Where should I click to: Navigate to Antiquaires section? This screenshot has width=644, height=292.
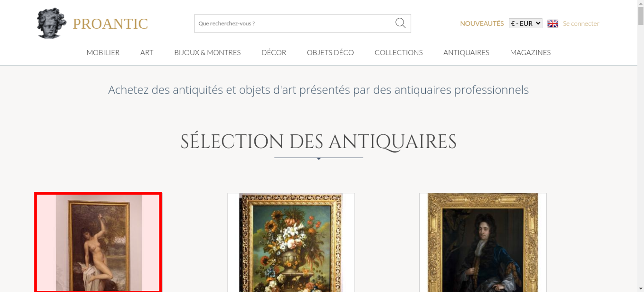(x=466, y=52)
